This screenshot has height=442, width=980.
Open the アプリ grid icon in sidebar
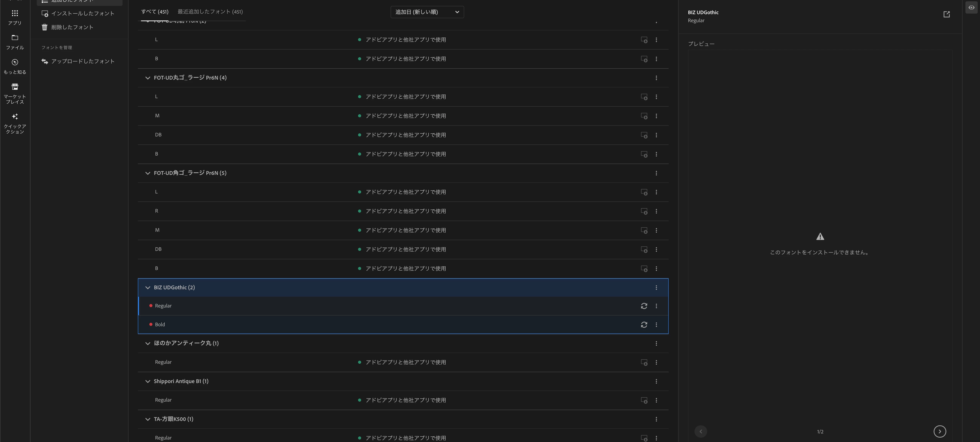coord(15,14)
